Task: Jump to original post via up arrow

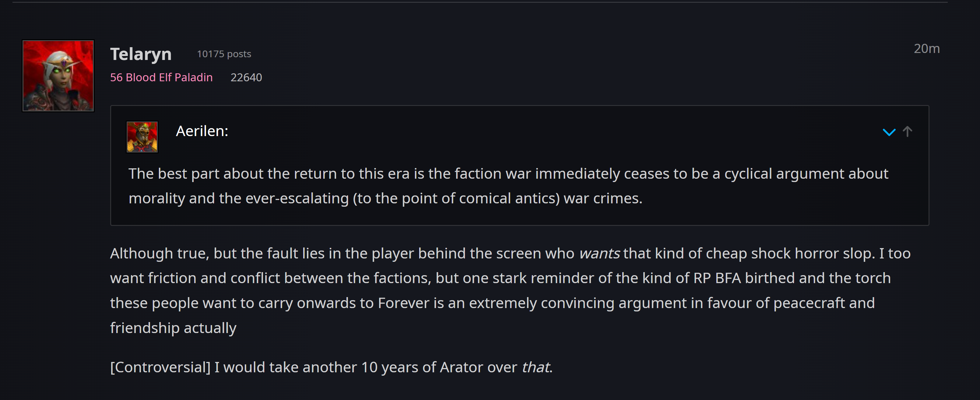Action: (x=907, y=132)
